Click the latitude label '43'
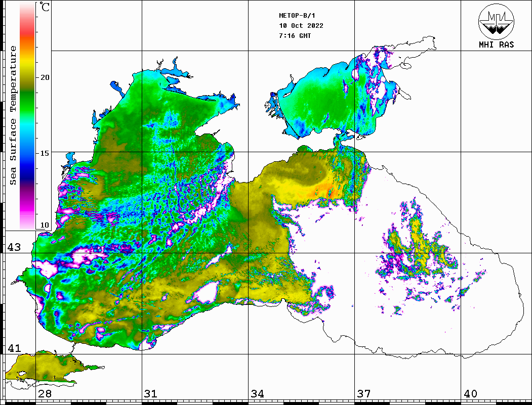Viewport: 532px width, 405px height. [x=14, y=247]
